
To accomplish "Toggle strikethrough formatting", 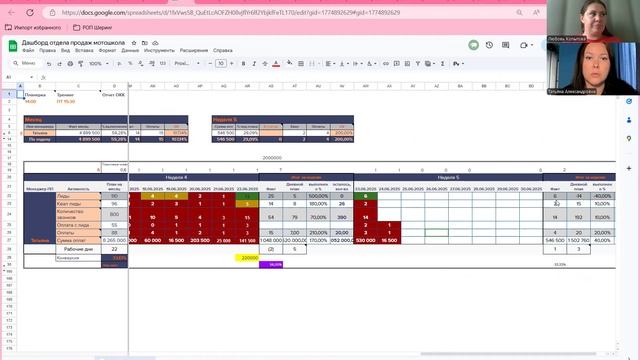I will [x=265, y=64].
